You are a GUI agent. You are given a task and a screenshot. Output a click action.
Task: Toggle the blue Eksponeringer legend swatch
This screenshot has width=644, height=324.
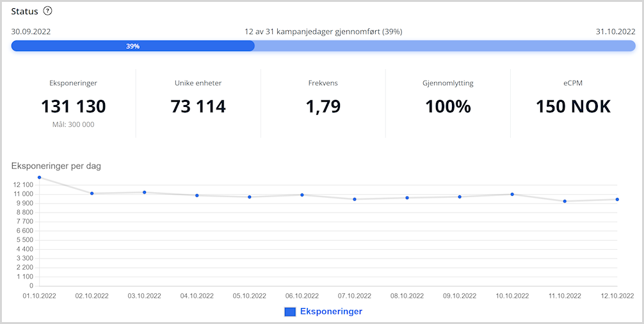click(x=290, y=312)
